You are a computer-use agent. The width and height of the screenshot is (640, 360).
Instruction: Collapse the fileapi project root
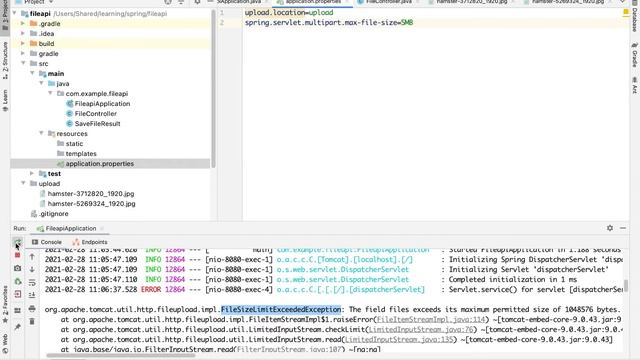(x=15, y=13)
